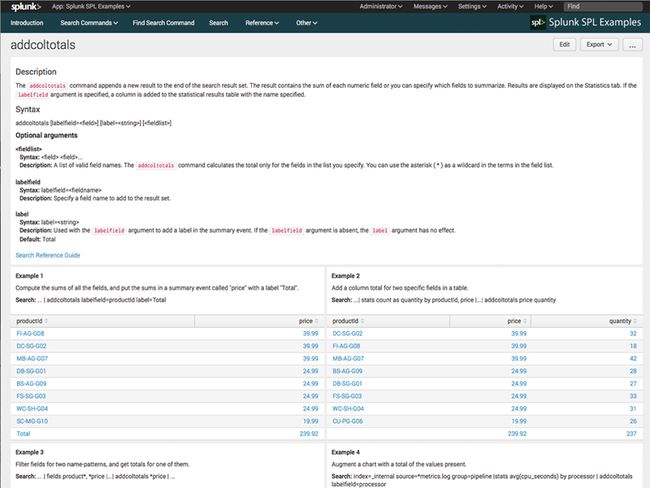Click CU-PG-G06 in Example 2 table
This screenshot has width=650, height=488.
[x=347, y=421]
